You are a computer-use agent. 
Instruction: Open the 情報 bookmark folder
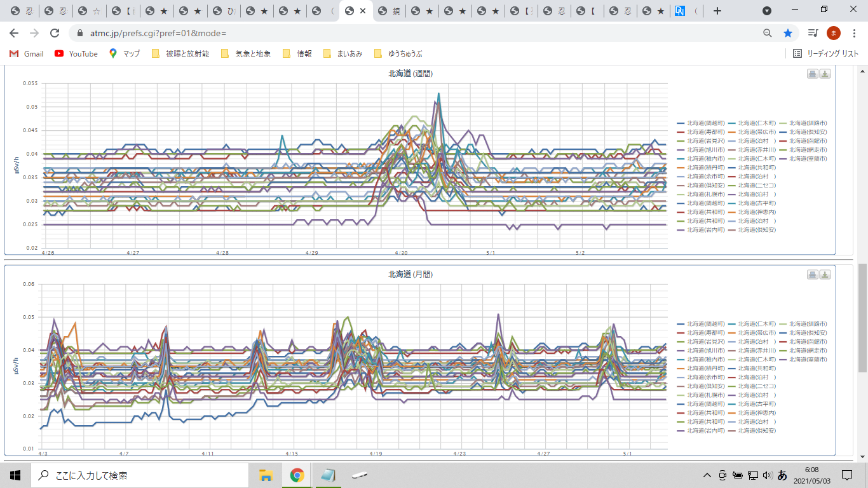coord(297,54)
